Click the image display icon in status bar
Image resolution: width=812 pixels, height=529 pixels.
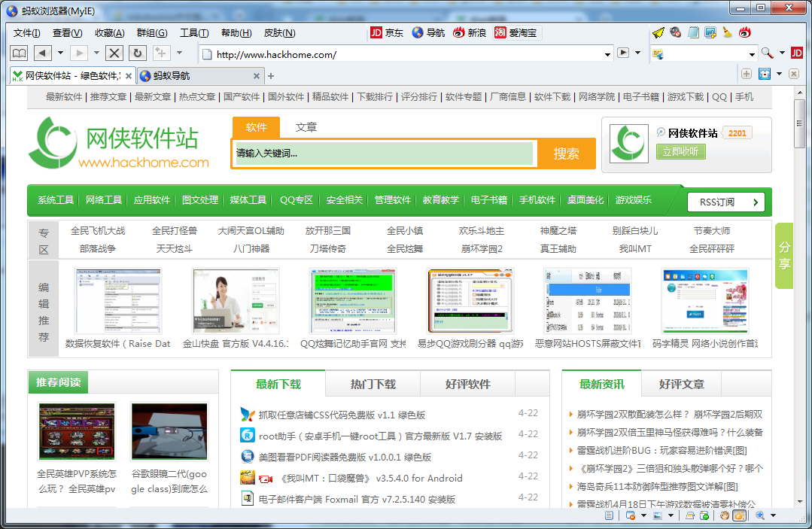pyautogui.click(x=658, y=515)
